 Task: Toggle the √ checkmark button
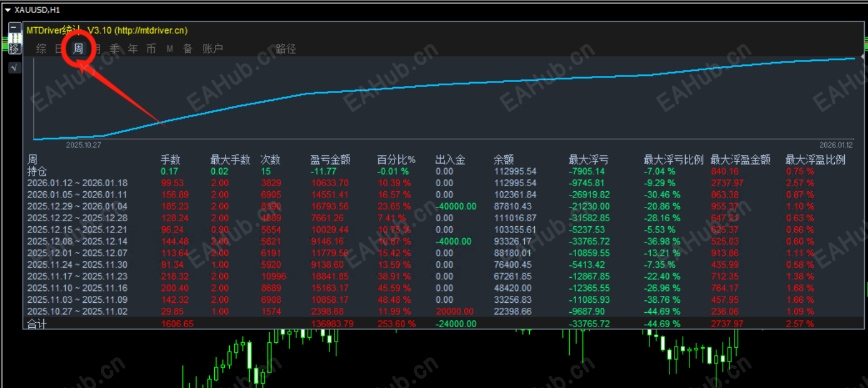click(x=15, y=68)
